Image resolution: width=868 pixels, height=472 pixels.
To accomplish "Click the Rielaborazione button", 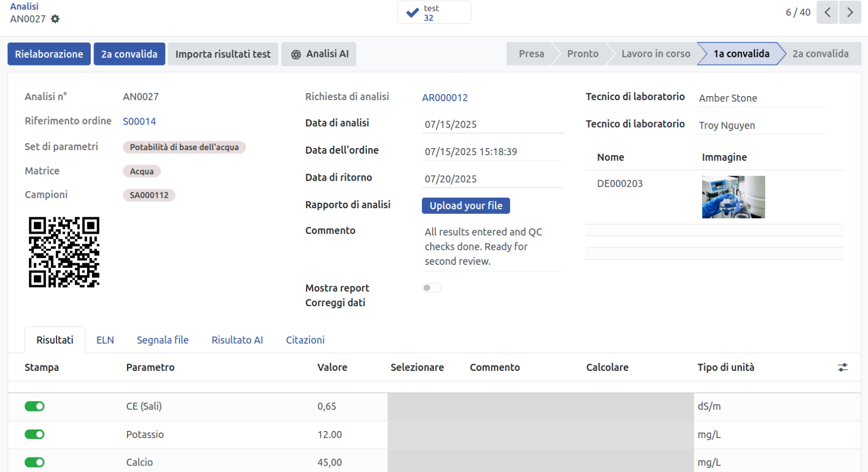I will [x=49, y=54].
